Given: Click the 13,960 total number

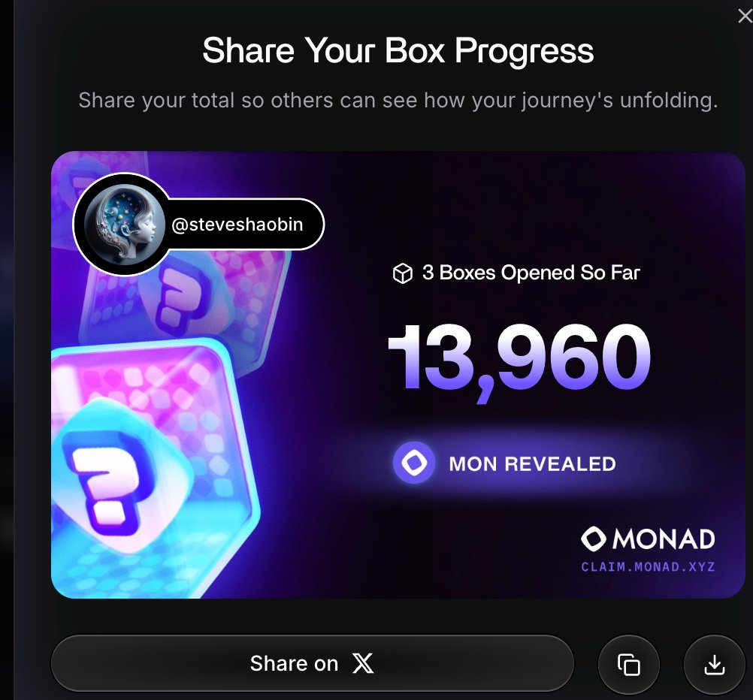Looking at the screenshot, I should pyautogui.click(x=519, y=358).
